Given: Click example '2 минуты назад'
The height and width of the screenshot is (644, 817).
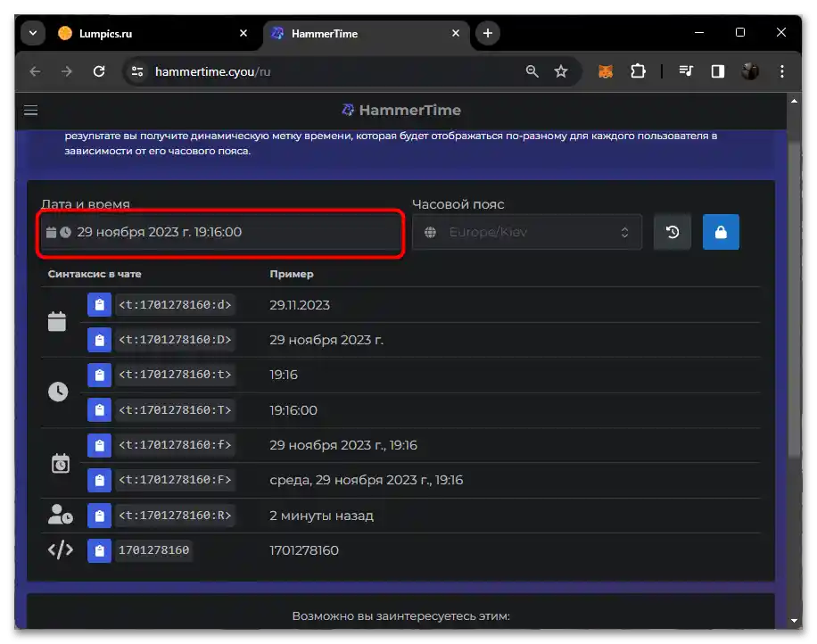Looking at the screenshot, I should (321, 516).
